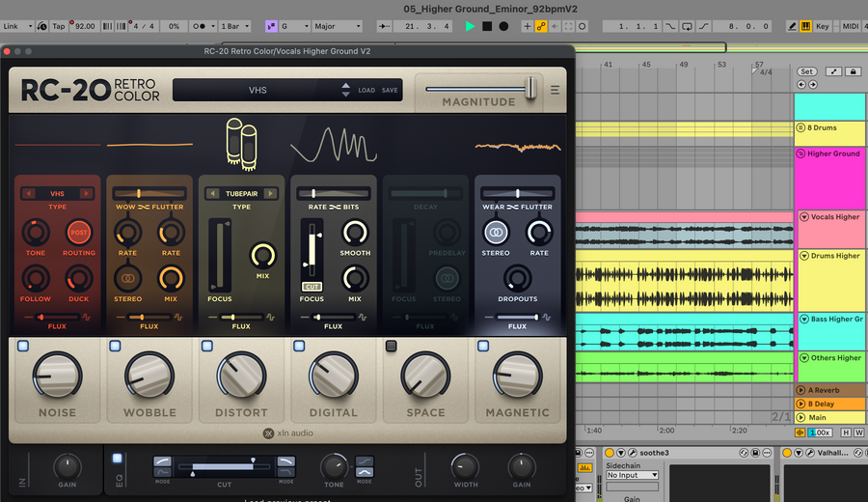Start playback with the green Play button
The image size is (868, 502).
click(x=470, y=26)
